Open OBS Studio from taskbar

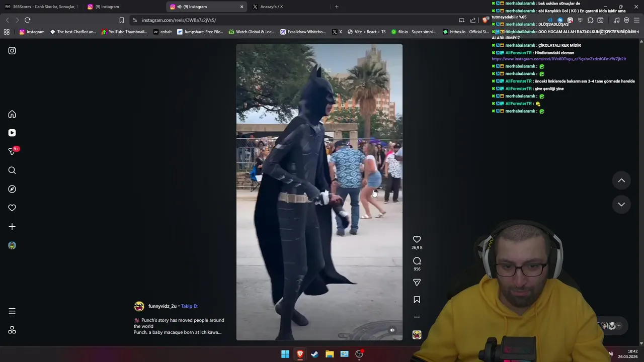coord(359,354)
